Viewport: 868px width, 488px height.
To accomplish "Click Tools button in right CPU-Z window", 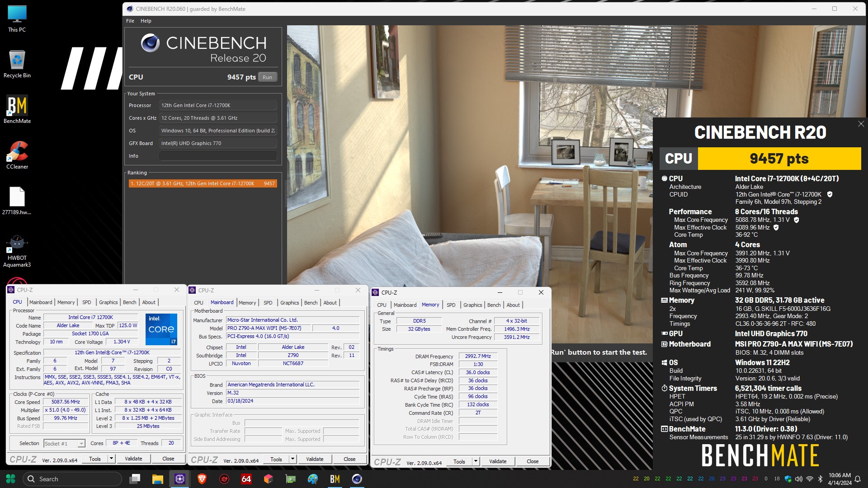I will point(459,461).
